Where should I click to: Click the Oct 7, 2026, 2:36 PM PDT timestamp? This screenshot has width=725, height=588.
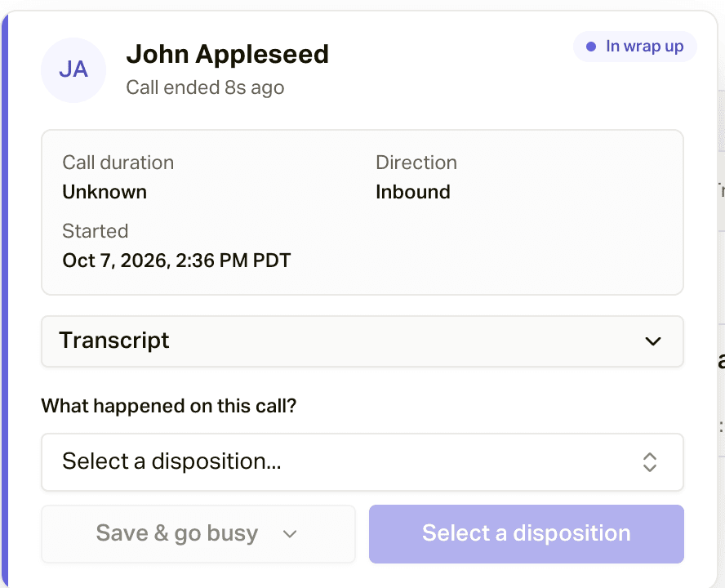tap(176, 261)
